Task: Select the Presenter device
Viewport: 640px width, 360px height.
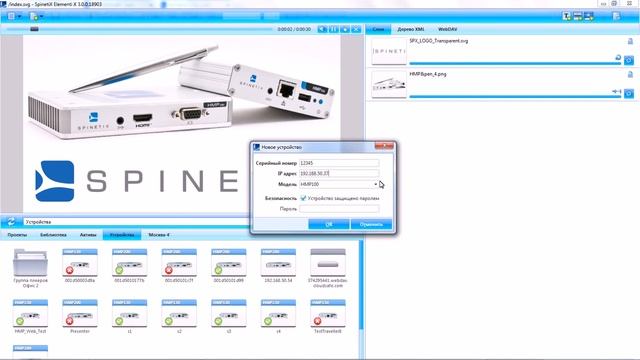Action: 80,316
